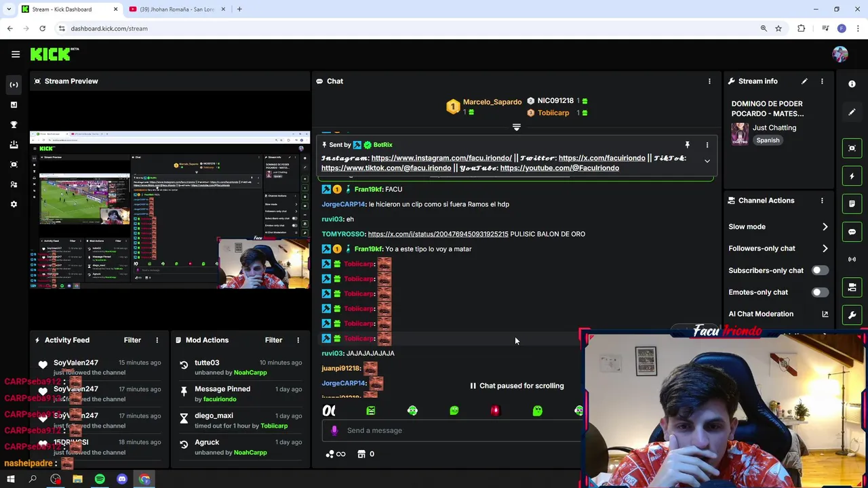Open Activity Feed options menu

tap(157, 340)
